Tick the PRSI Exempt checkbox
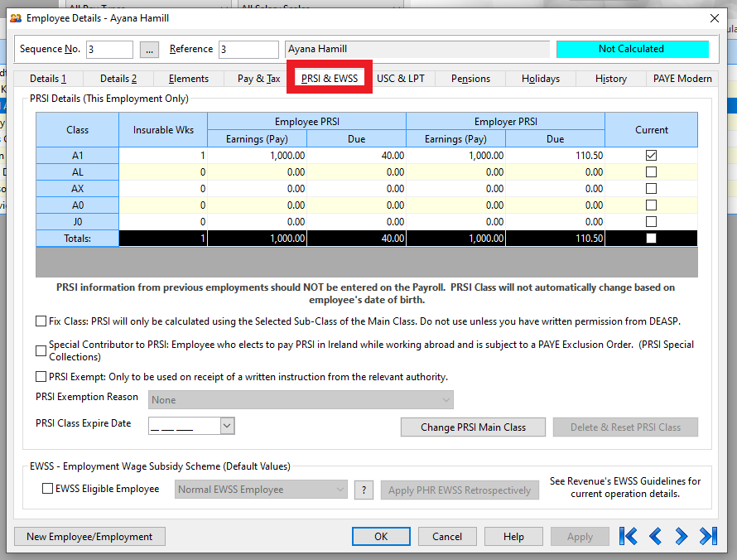Image resolution: width=737 pixels, height=560 pixels. pos(41,377)
